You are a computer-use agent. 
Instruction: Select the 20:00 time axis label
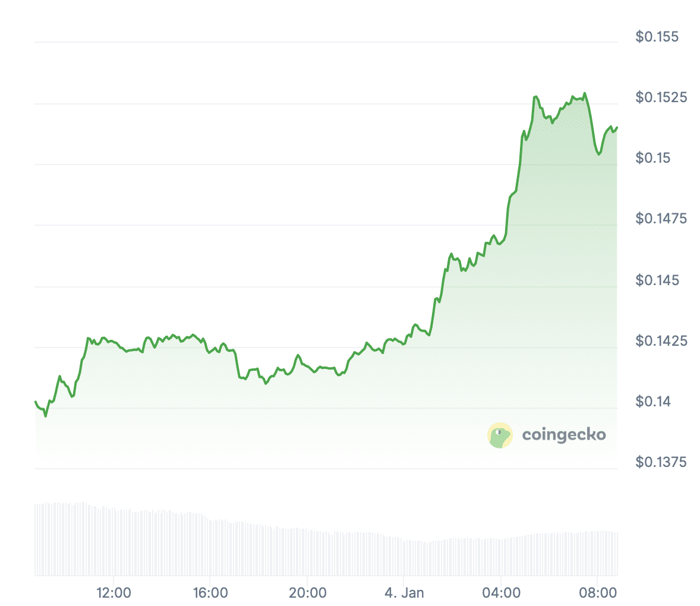(307, 593)
